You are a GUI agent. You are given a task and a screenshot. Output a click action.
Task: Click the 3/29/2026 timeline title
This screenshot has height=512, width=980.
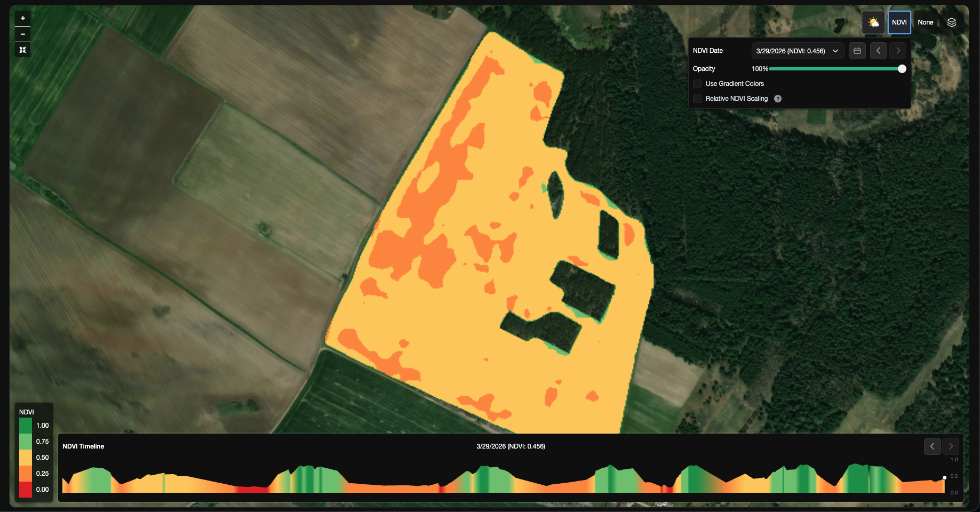(510, 446)
